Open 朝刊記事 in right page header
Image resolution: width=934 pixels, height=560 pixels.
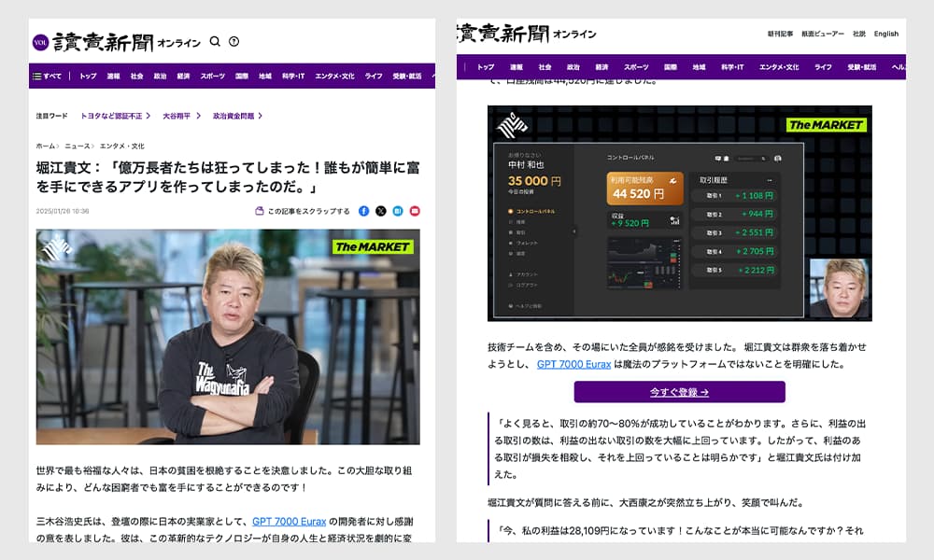click(x=780, y=34)
